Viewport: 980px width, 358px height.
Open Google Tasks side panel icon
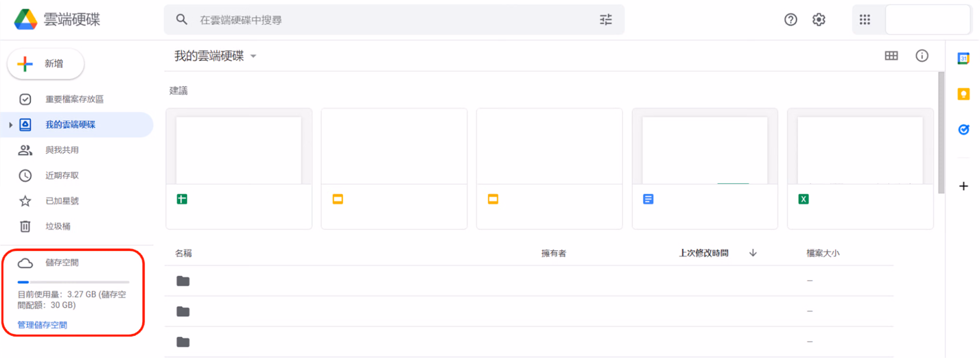(x=963, y=130)
